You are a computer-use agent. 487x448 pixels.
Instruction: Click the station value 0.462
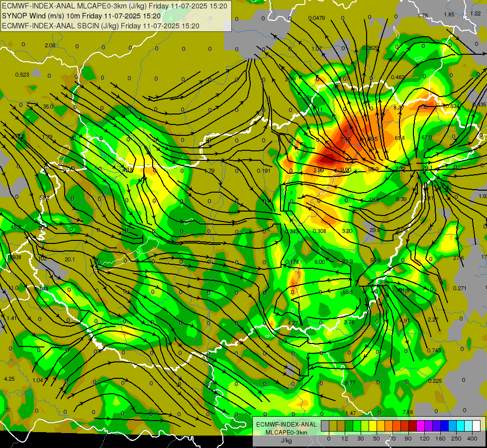pos(398,78)
